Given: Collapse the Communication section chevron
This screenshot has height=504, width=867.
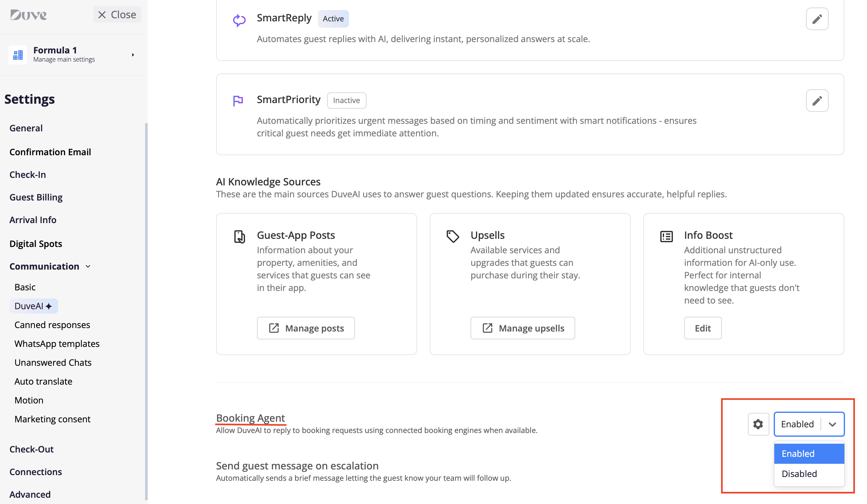Looking at the screenshot, I should [x=88, y=266].
